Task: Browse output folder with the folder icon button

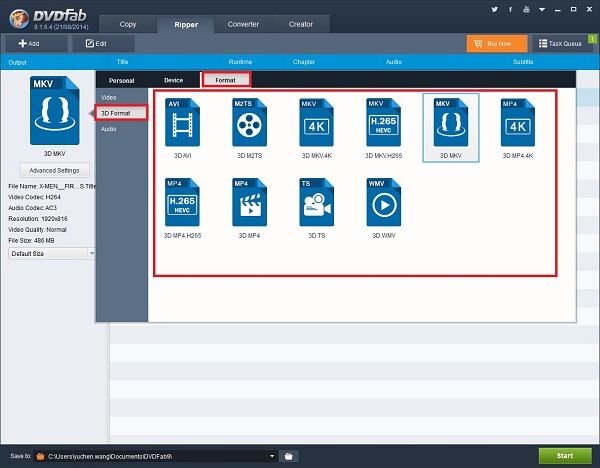Action: (289, 456)
